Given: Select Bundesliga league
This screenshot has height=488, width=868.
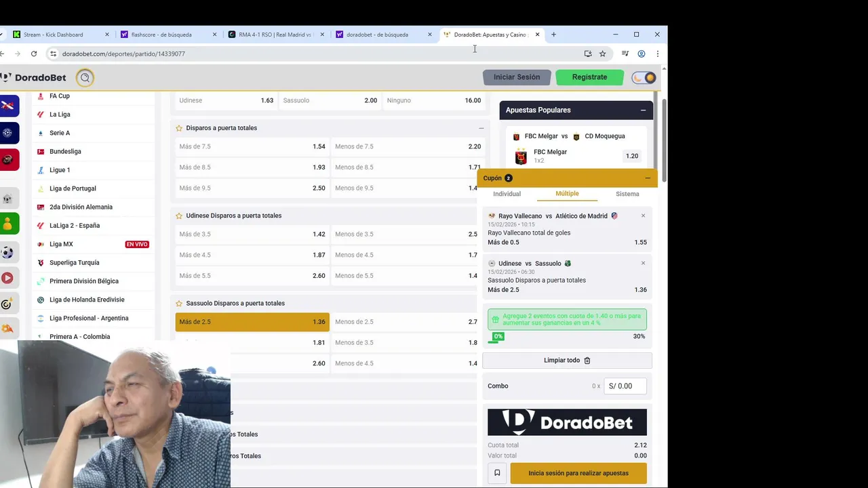Looking at the screenshot, I should pyautogui.click(x=65, y=151).
